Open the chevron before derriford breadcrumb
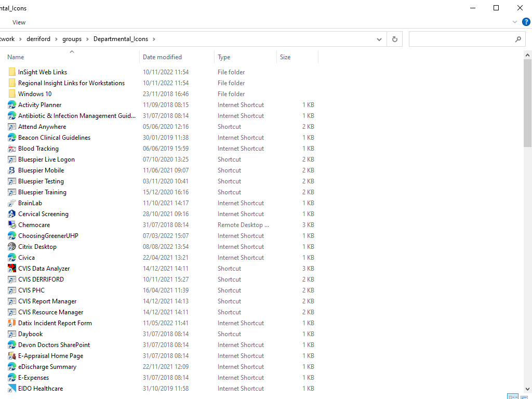The width and height of the screenshot is (532, 399). pyautogui.click(x=20, y=39)
